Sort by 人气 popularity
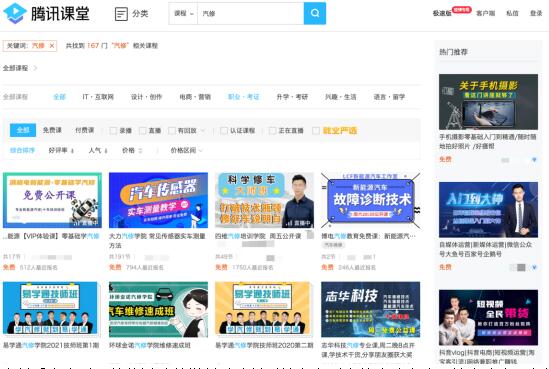Viewport: 549px width, 369px height. click(98, 151)
